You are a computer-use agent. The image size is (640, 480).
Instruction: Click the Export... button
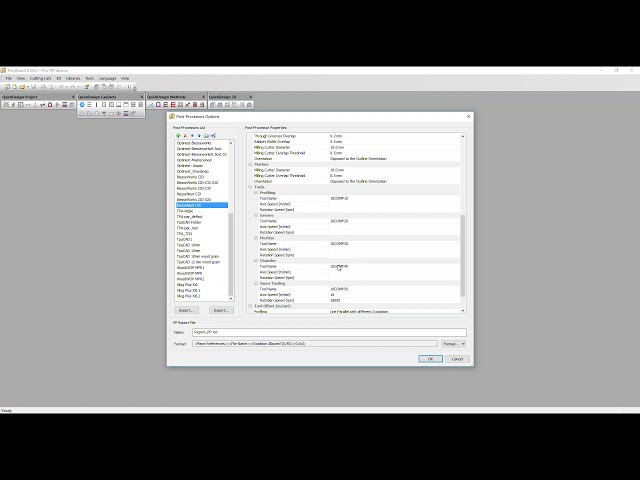[222, 310]
